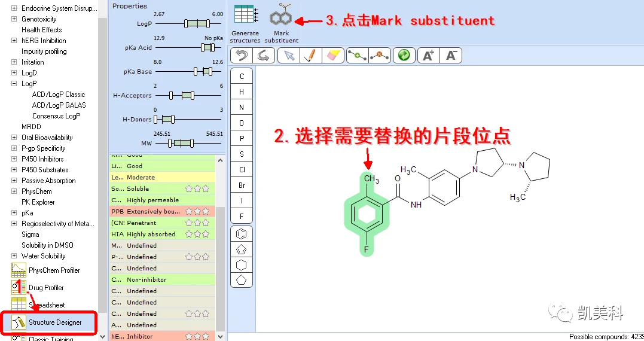
Task: Select the 'Soluble' property row
Action: pos(162,188)
